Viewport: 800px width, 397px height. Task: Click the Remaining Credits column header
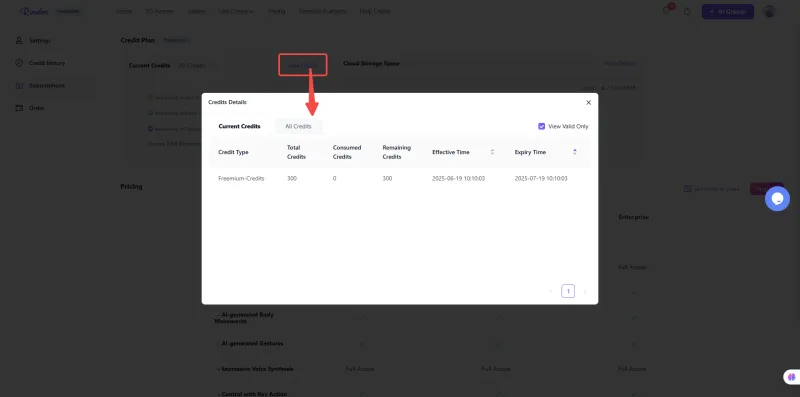pos(396,152)
